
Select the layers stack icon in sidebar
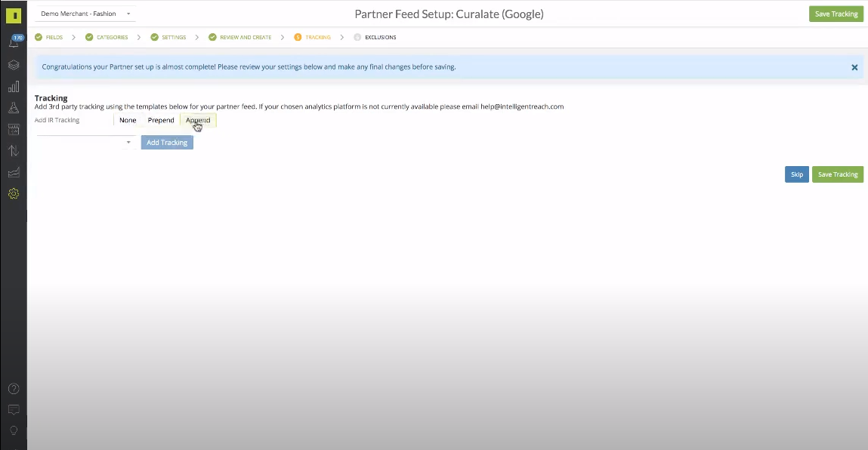tap(13, 65)
